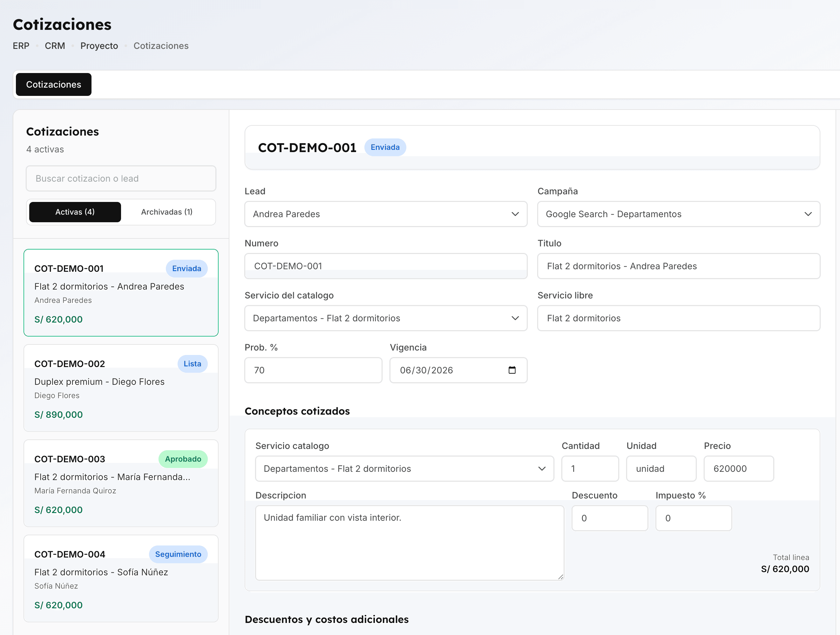Select quotation COT-DEMO-004 Sofía Núñez

click(x=121, y=578)
